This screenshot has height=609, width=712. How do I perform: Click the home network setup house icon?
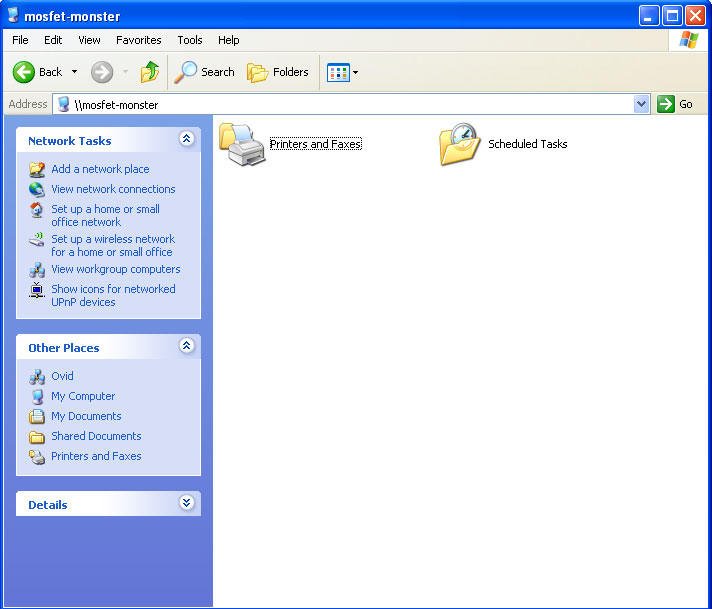(37, 209)
